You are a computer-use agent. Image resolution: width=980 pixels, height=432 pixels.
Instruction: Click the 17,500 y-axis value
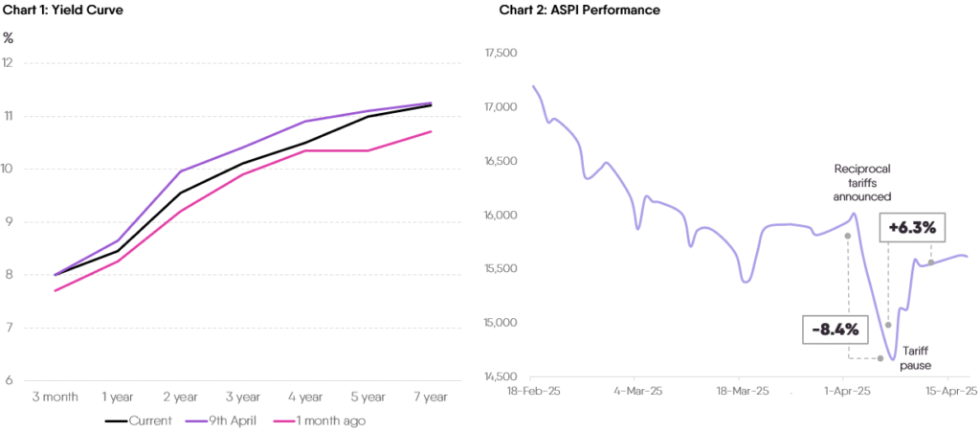pos(501,53)
